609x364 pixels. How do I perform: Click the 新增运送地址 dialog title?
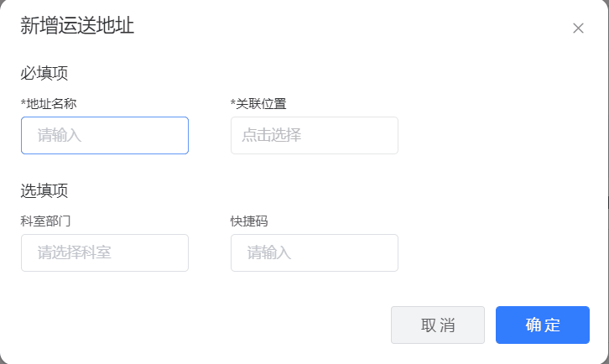pos(77,26)
